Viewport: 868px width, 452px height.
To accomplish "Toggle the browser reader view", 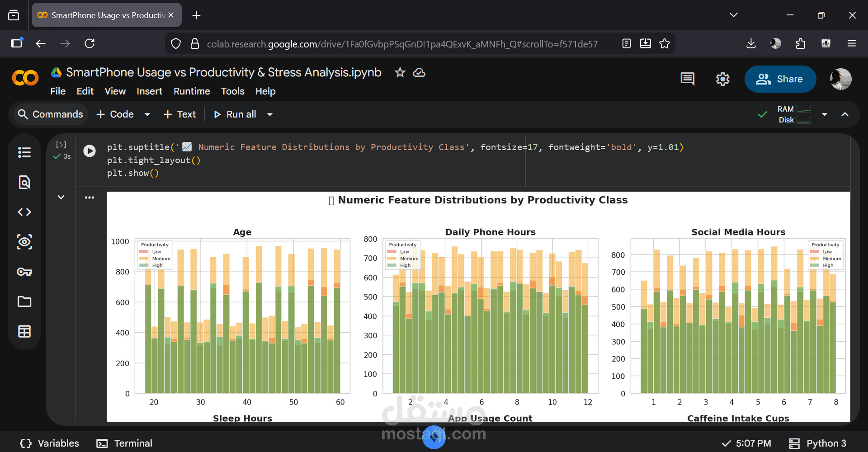I will (627, 43).
